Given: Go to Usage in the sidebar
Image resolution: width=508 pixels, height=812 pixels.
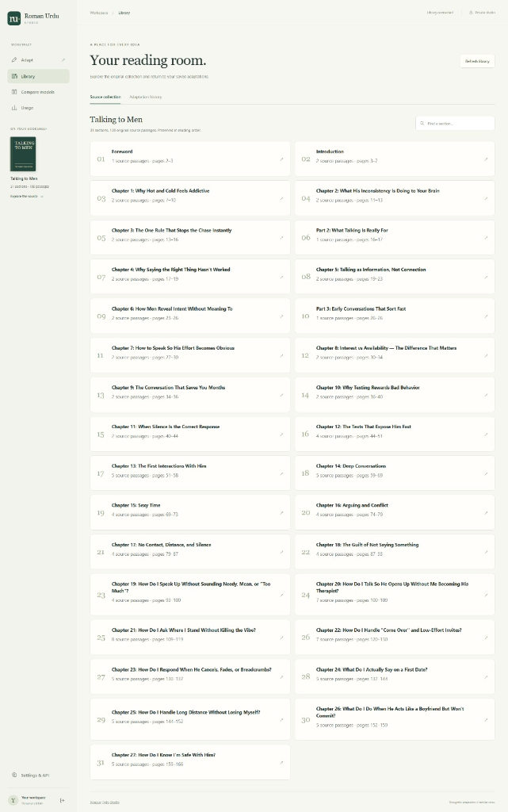Looking at the screenshot, I should [x=38, y=108].
